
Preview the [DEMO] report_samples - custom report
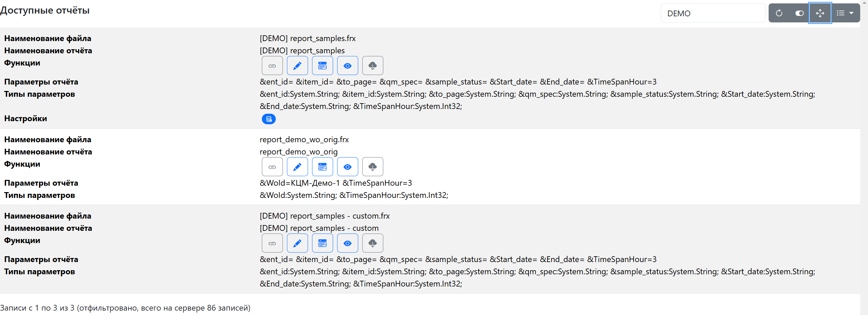pyautogui.click(x=347, y=243)
